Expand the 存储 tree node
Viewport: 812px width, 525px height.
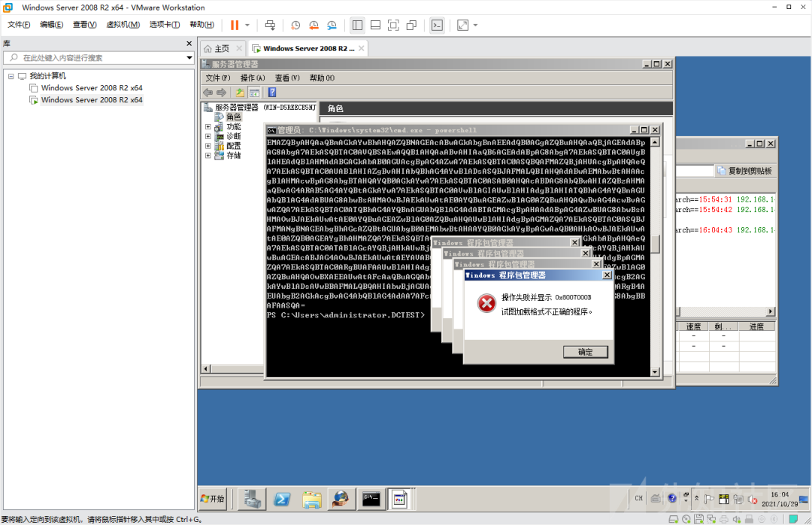coord(208,156)
